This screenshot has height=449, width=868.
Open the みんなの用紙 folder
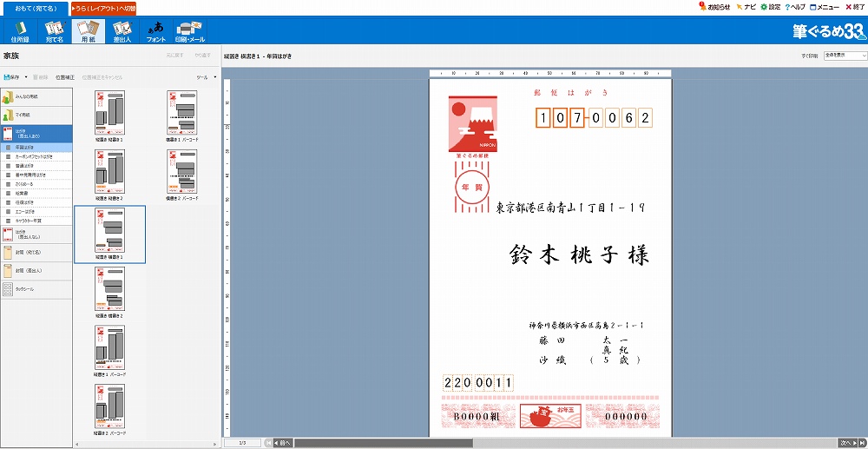[x=36, y=97]
